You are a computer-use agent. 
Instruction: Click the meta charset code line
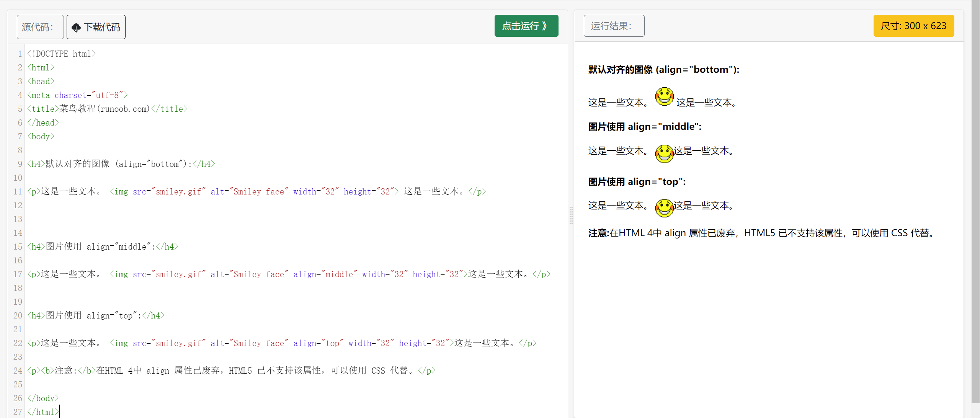pos(77,95)
